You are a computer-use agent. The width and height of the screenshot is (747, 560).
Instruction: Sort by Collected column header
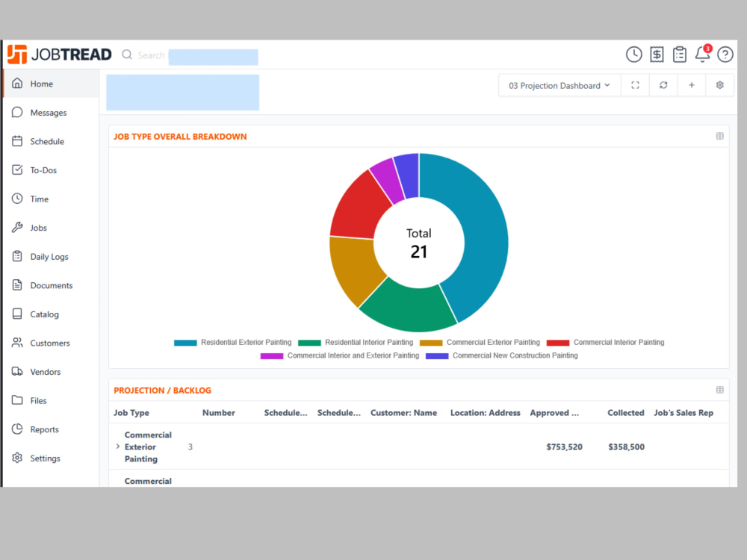coord(625,413)
